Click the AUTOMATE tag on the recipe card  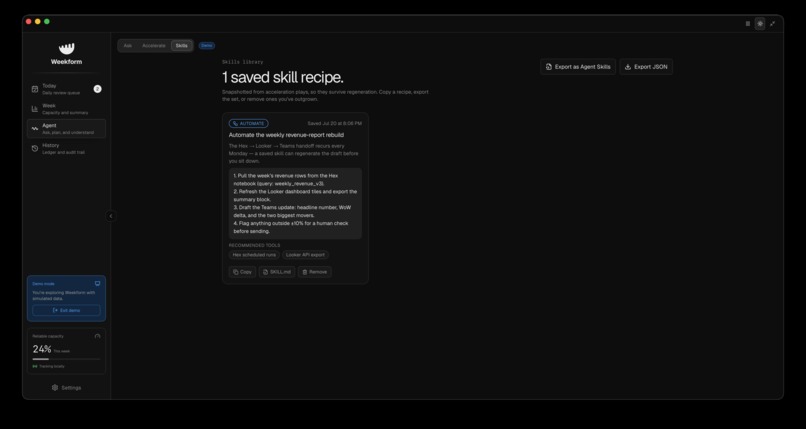[248, 123]
